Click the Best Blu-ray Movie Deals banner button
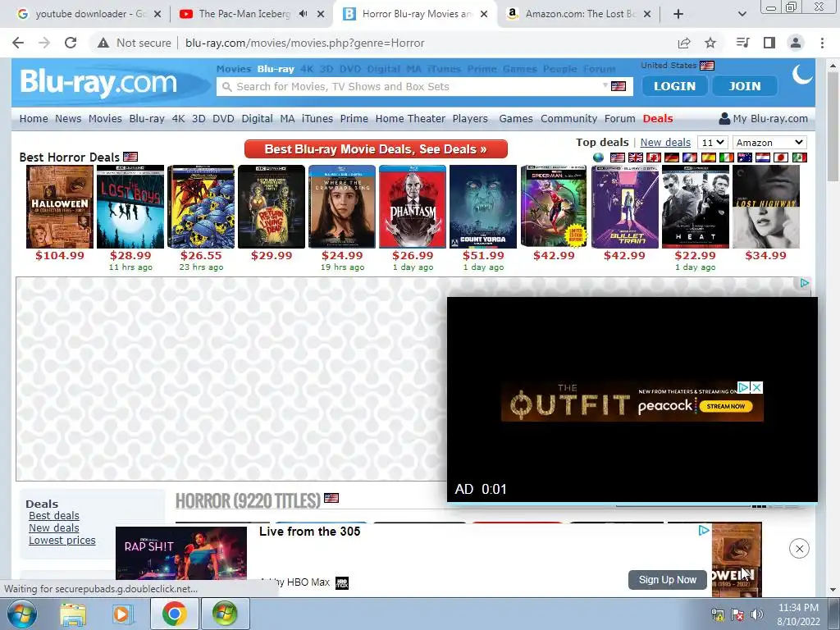This screenshot has width=840, height=630. tap(376, 149)
